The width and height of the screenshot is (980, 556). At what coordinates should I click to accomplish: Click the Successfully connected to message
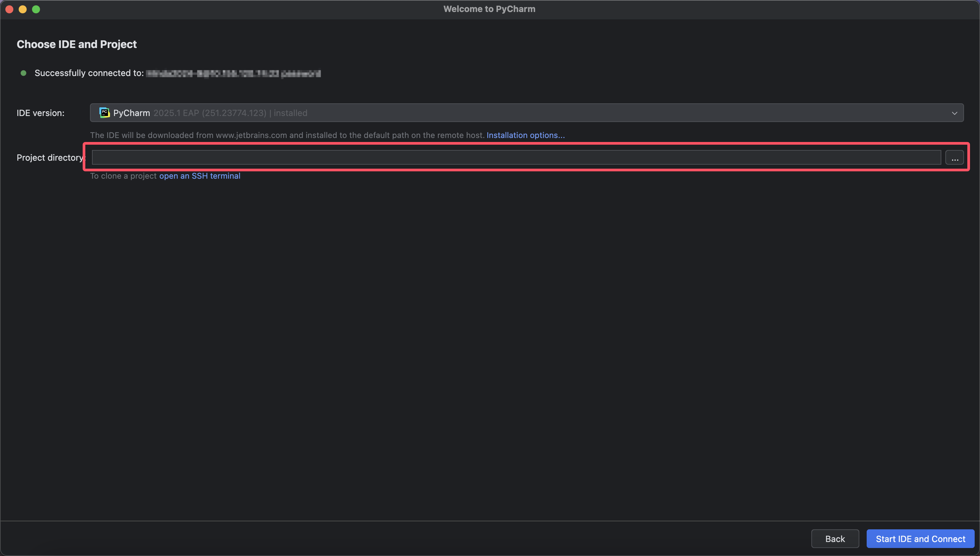pyautogui.click(x=89, y=73)
